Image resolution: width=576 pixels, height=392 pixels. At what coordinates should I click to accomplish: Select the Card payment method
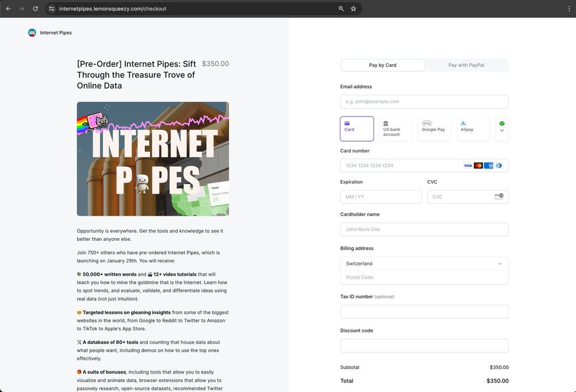point(357,129)
